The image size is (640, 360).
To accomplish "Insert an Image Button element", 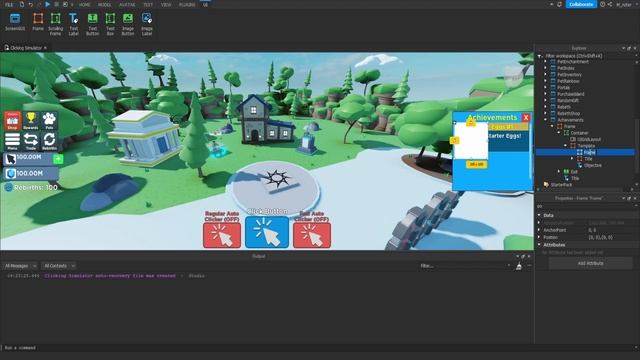I will (128, 24).
